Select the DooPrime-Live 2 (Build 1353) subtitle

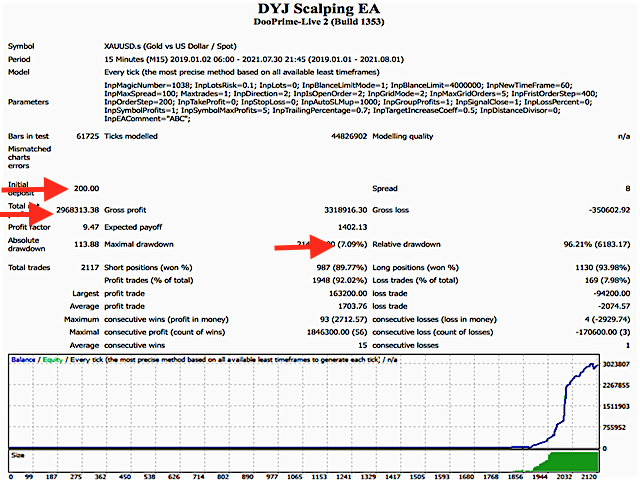point(319,22)
